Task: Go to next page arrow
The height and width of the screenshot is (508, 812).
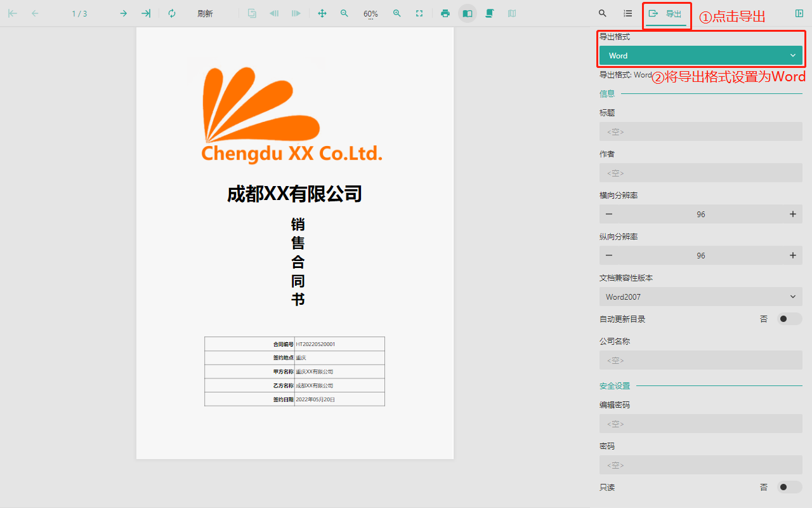Action: 124,13
